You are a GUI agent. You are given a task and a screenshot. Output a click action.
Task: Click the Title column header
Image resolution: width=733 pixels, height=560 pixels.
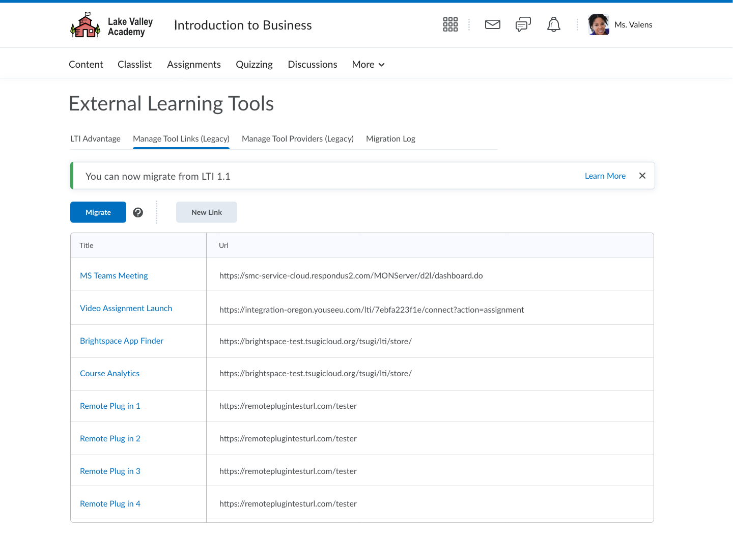coord(87,245)
